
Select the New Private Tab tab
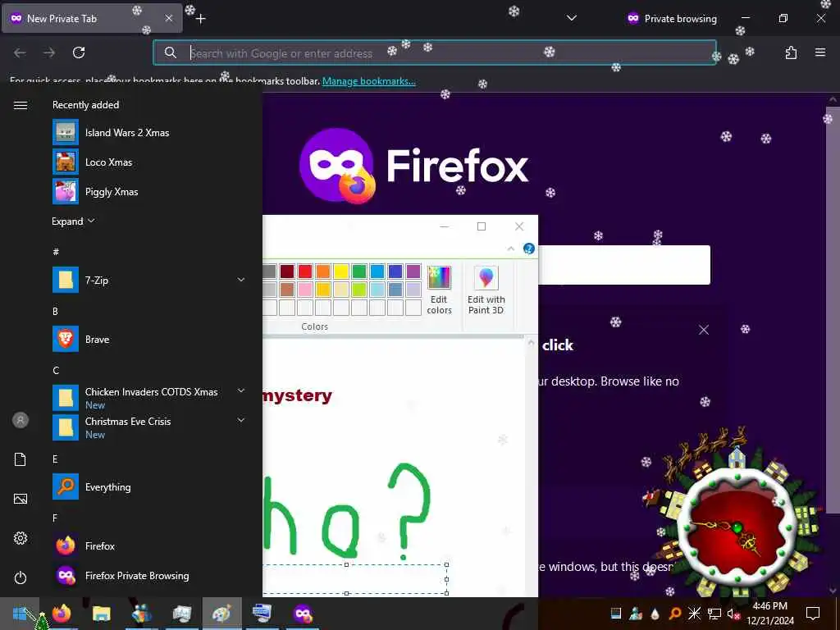(x=92, y=18)
